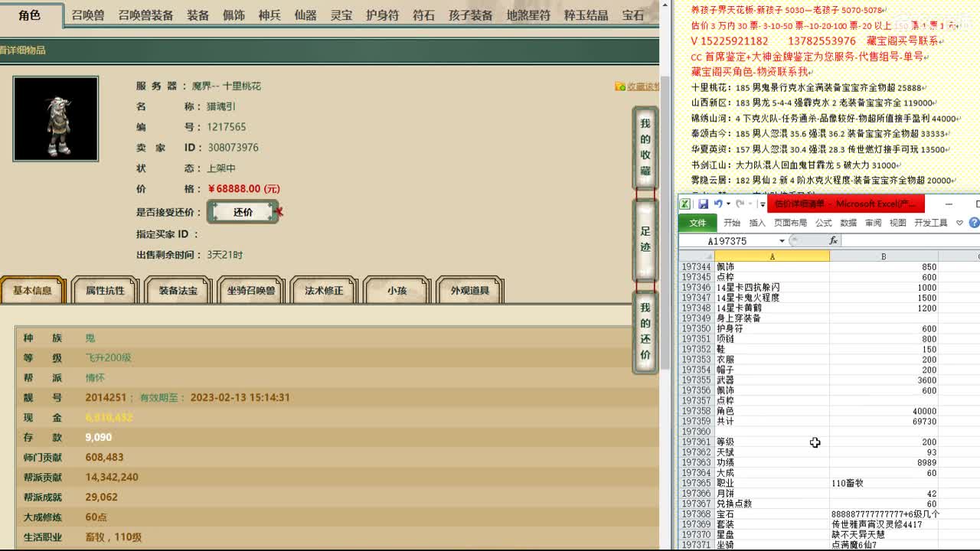Screen dimensions: 980x551
Task: Open the 粹玉结晶 tab
Action: coord(586,15)
